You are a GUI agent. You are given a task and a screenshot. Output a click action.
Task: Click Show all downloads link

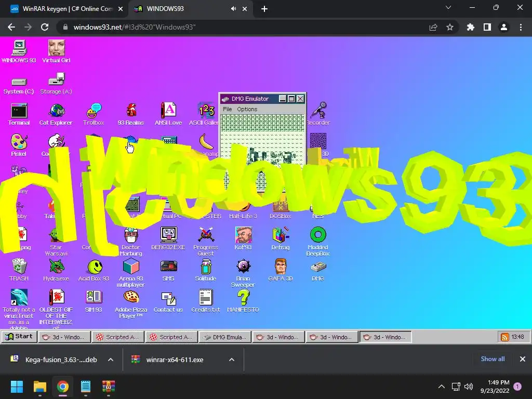[x=493, y=359]
